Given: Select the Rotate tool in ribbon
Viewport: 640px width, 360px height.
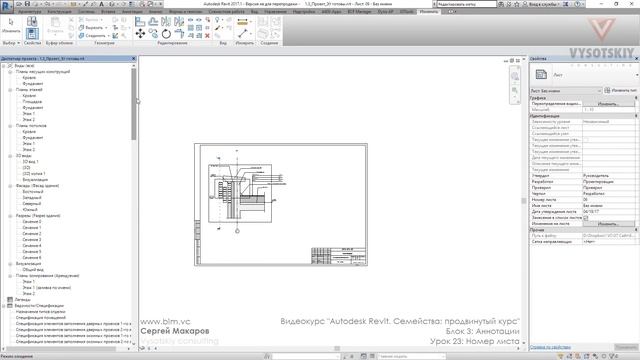Looking at the screenshot, I should [166, 34].
